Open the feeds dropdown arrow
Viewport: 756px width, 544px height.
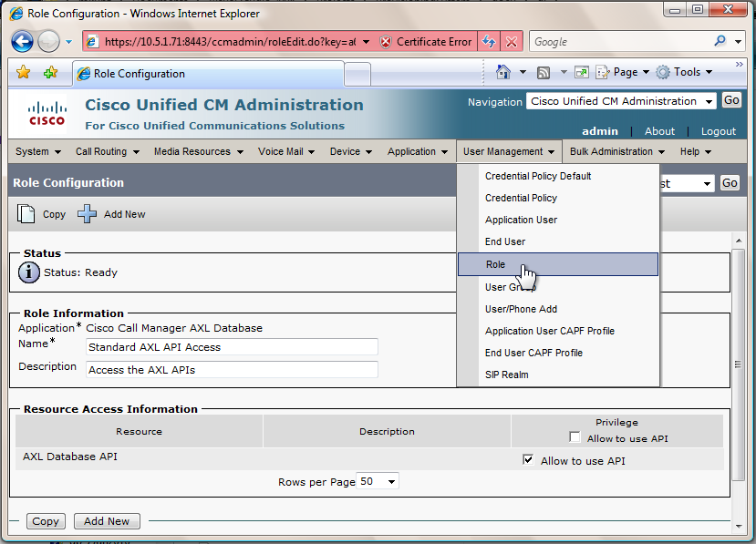coord(564,72)
